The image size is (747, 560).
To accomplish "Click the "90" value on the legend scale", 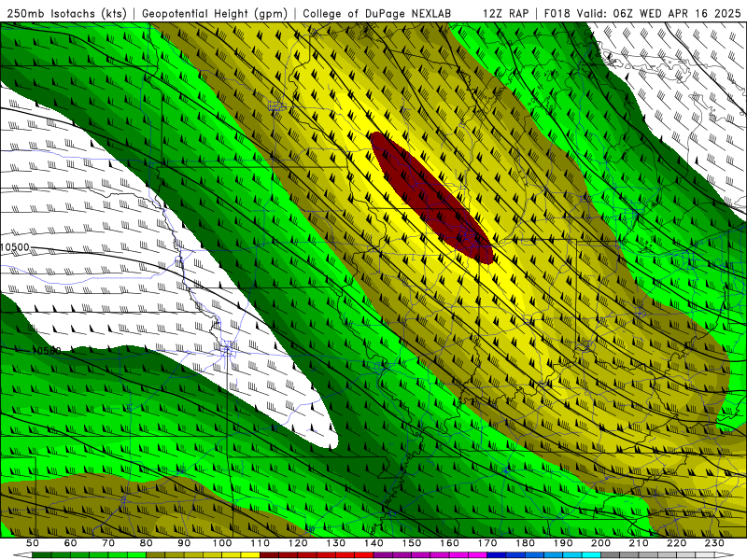I will point(184,543).
